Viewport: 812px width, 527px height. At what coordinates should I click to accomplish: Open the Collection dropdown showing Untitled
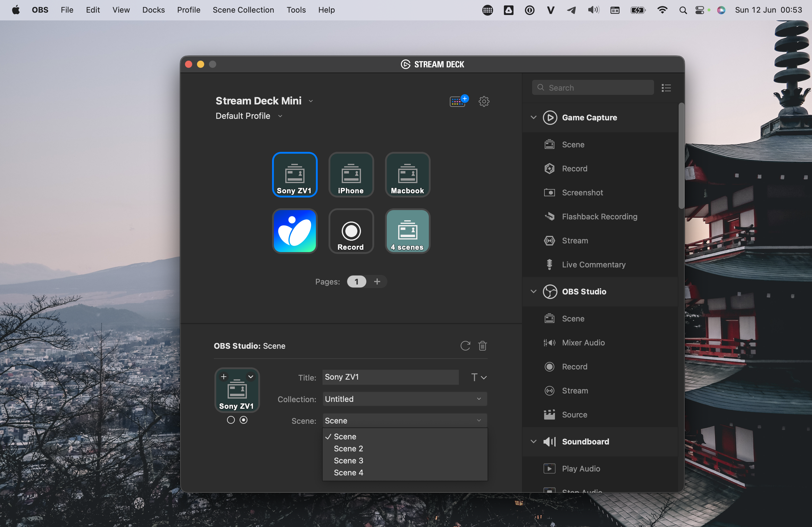404,399
